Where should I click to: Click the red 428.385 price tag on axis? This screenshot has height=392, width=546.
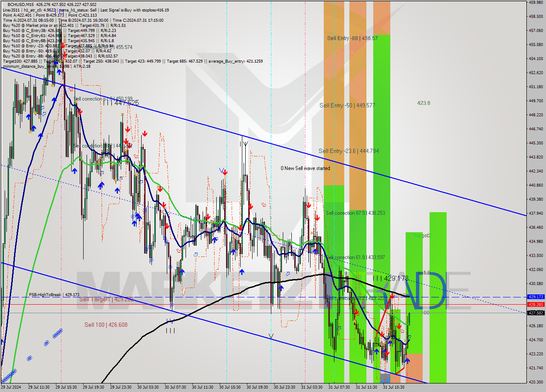pyautogui.click(x=535, y=304)
